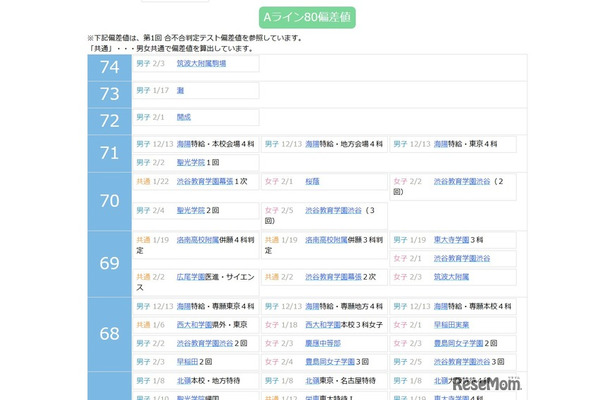Click the 共通 1/22 date label
Viewport: 610px width, 400px height.
tap(152, 181)
